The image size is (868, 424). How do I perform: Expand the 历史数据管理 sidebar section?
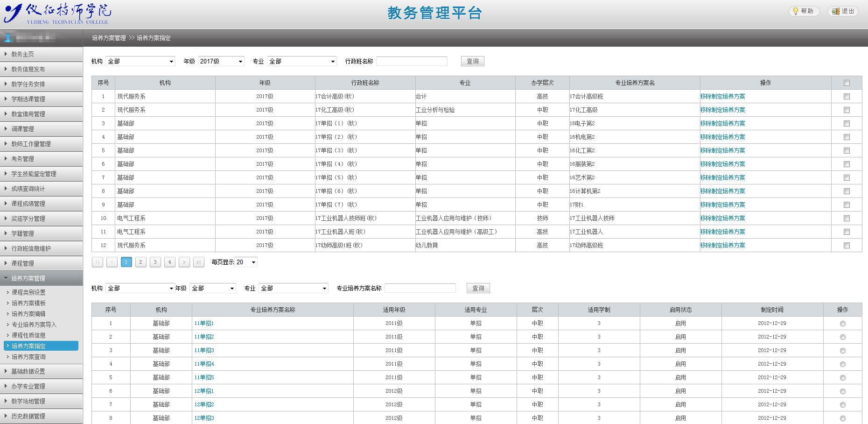point(41,416)
